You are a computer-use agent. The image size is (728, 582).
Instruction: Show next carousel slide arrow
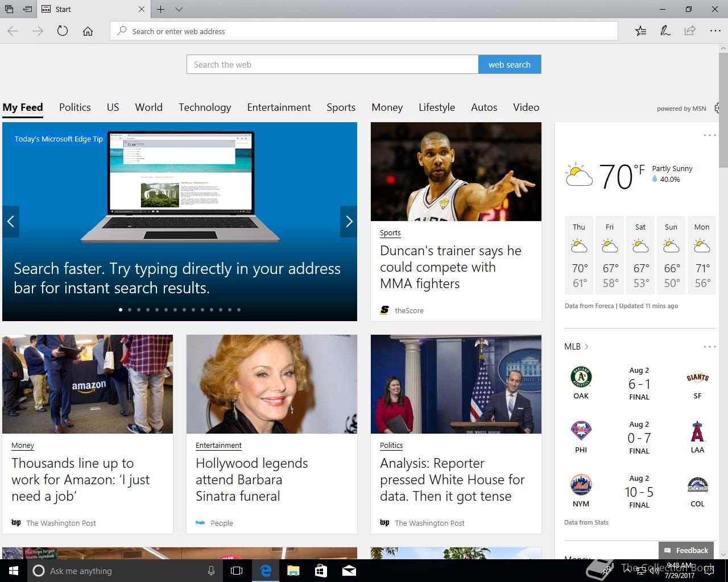pyautogui.click(x=349, y=222)
